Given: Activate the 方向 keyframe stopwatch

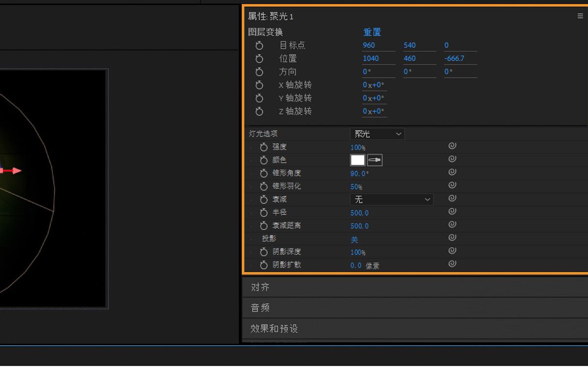Looking at the screenshot, I should tap(259, 72).
